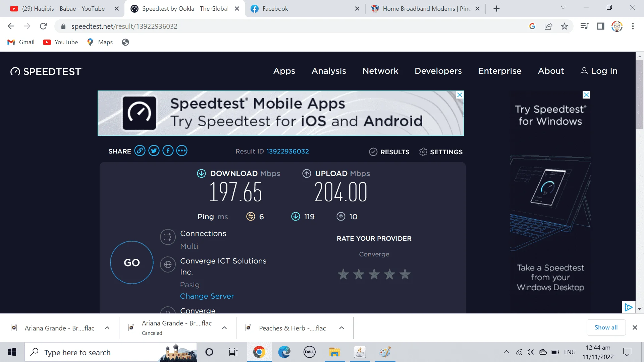Viewport: 644px width, 362px height.
Task: Go back to previous page
Action: point(11,26)
